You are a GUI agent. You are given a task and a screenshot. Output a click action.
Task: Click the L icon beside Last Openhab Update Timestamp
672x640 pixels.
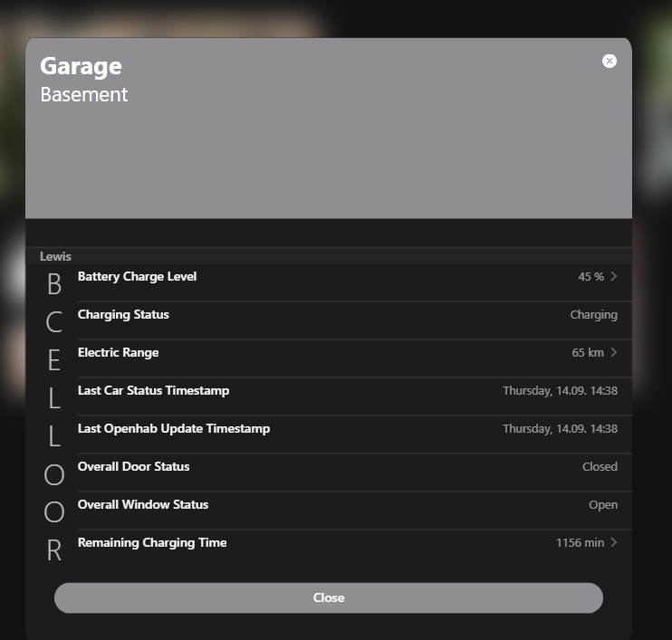pos(54,436)
